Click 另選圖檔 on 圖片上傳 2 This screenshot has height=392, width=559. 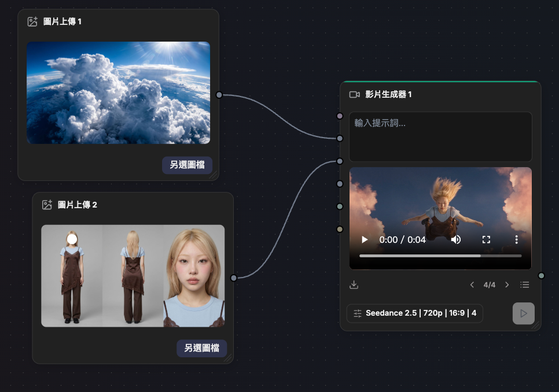tap(202, 348)
